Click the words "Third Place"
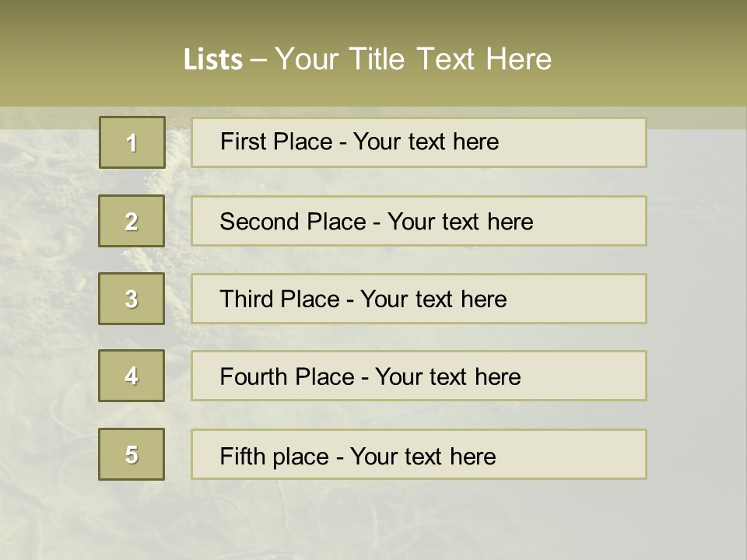 pos(280,299)
